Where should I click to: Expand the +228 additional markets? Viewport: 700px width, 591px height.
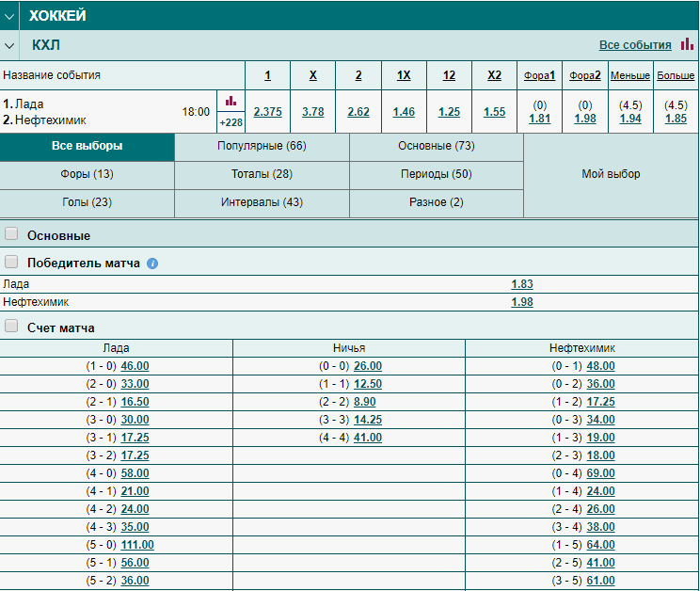click(231, 122)
